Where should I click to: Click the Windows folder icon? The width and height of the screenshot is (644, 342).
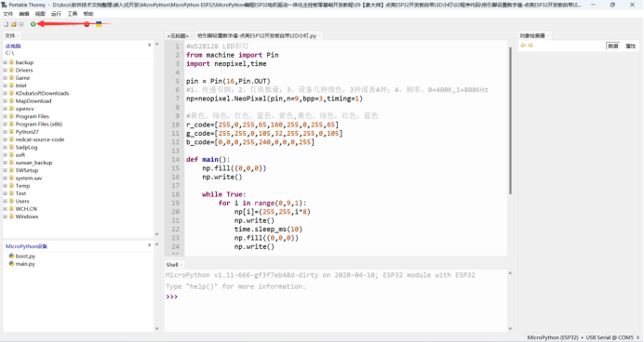click(11, 217)
